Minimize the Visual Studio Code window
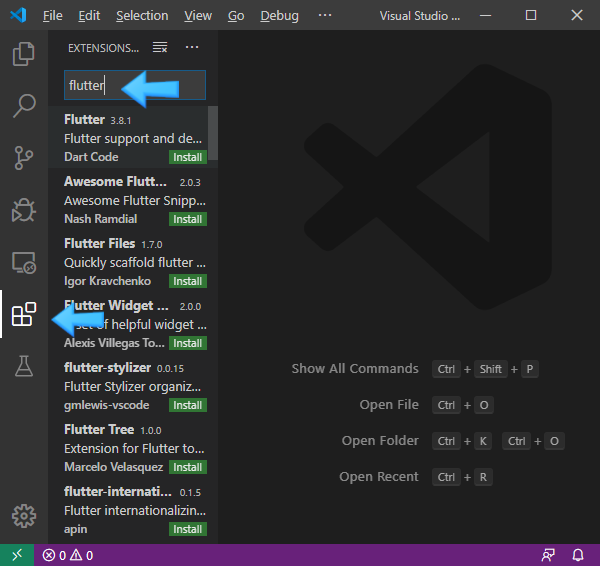The image size is (600, 566). pyautogui.click(x=485, y=15)
